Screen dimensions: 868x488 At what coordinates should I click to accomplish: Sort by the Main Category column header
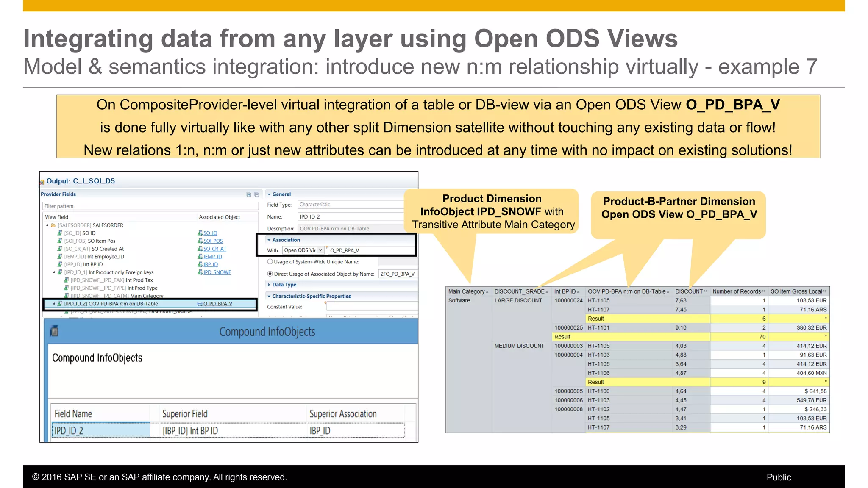(468, 291)
